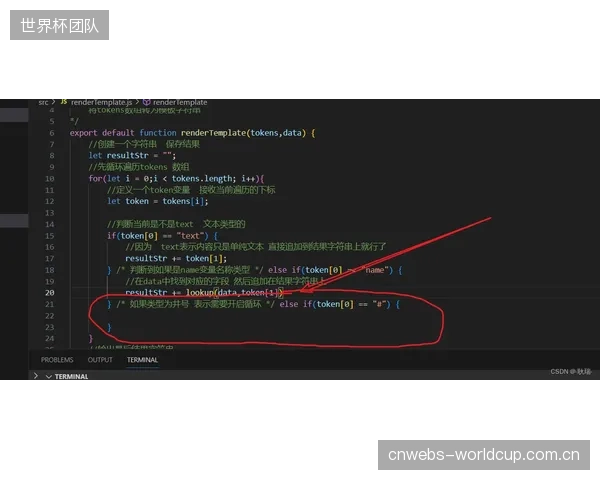Viewport: 600px width, 480px height.
Task: Click the renderTemplate symbol icon in breadcrumb
Action: 146,102
